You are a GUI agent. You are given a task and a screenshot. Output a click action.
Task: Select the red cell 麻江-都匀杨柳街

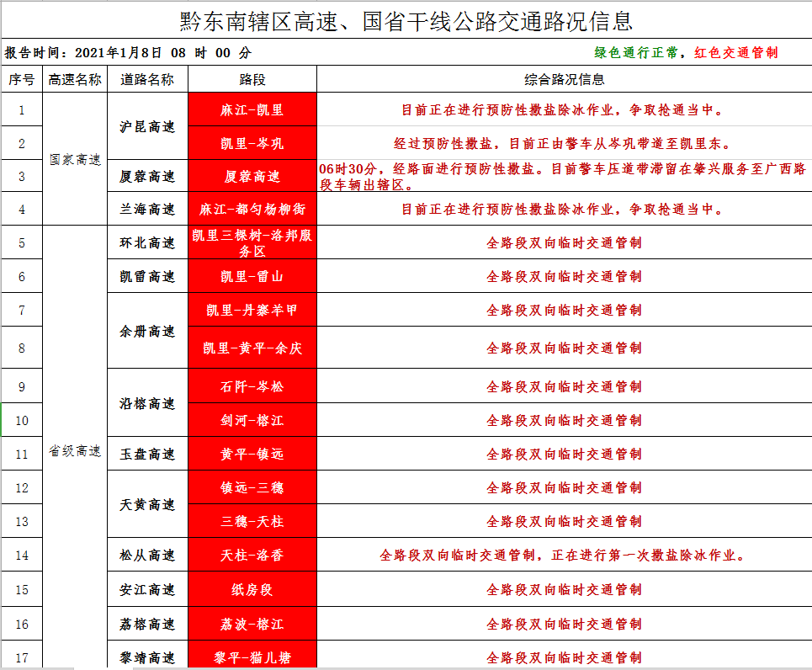252,209
